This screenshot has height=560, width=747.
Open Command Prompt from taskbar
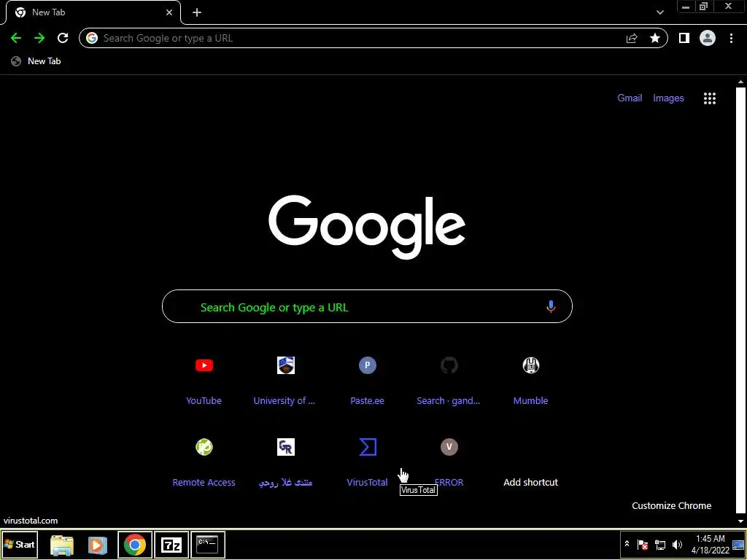coord(208,545)
